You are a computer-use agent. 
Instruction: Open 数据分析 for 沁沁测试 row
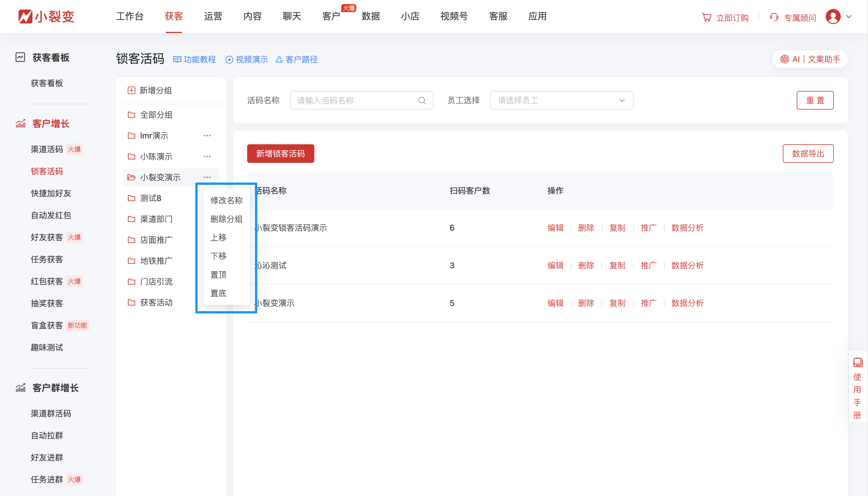coord(687,265)
